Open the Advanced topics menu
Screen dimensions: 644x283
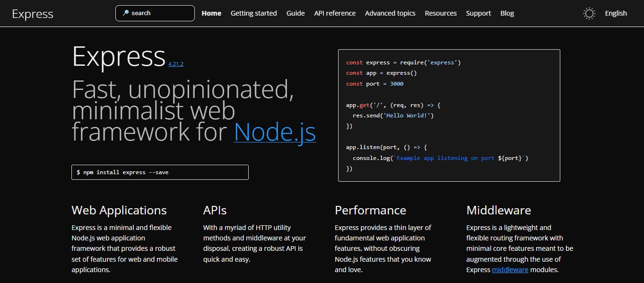tap(390, 13)
